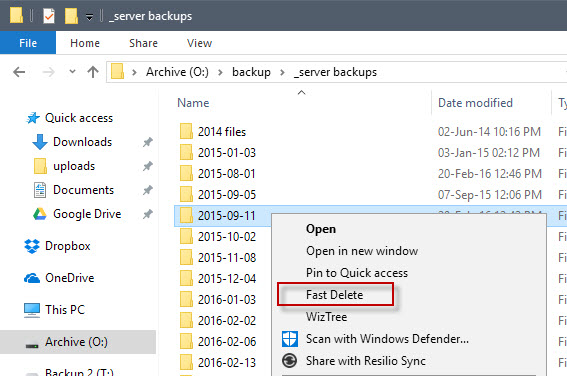
Task: Open Downloads in Quick access
Action: (x=82, y=142)
